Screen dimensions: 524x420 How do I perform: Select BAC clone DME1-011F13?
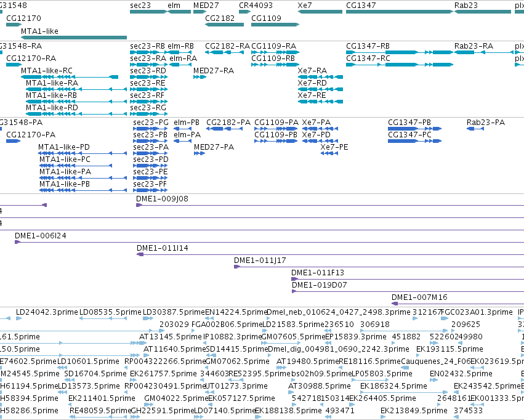[x=408, y=280]
